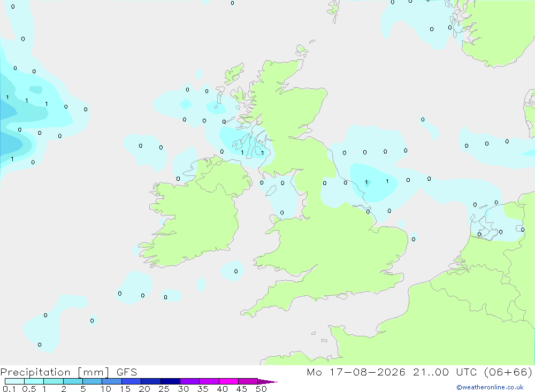
Task: Click the legend label '35'
Action: 203,389
